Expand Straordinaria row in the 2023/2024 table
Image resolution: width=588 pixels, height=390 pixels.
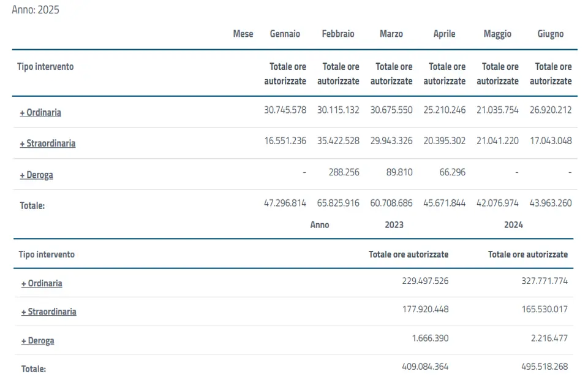[x=49, y=312]
